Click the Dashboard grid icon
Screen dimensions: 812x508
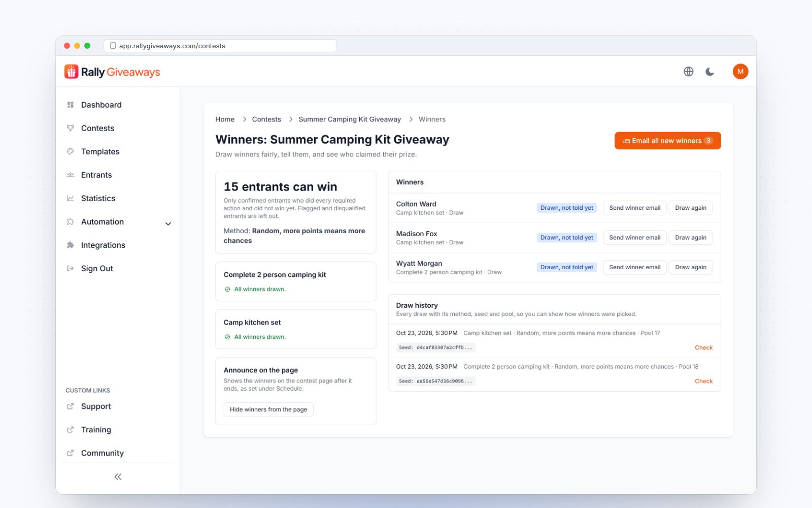(71, 105)
